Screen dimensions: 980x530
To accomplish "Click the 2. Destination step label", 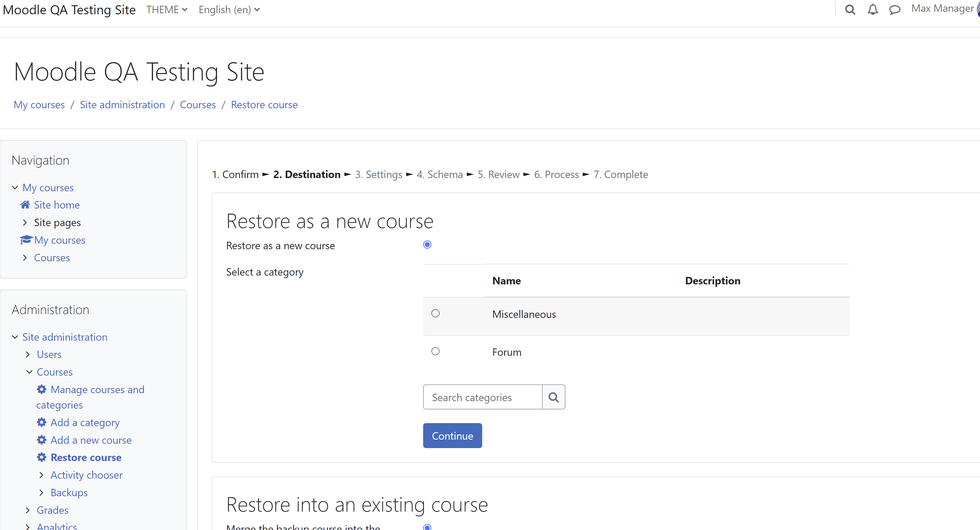I will (x=307, y=174).
